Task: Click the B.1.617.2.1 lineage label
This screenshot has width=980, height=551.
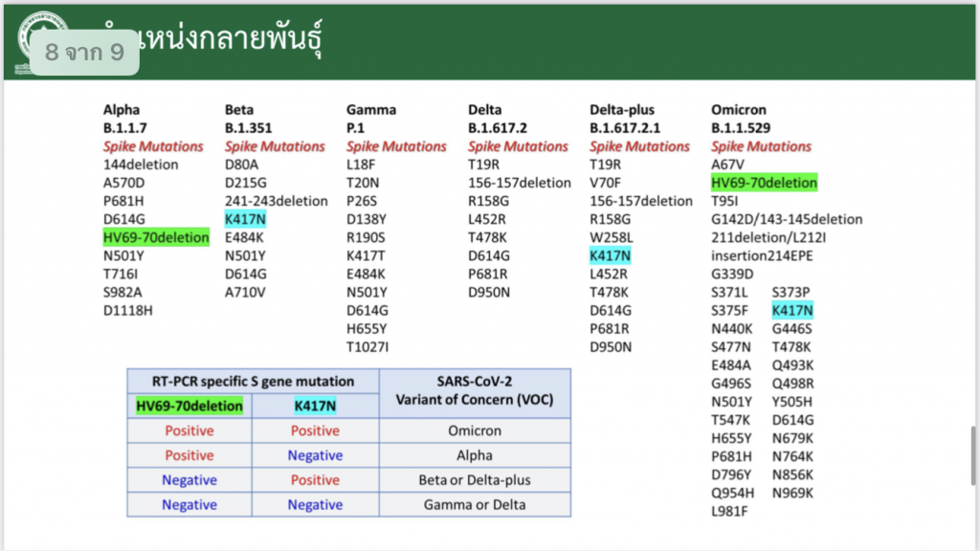Action: [x=624, y=128]
